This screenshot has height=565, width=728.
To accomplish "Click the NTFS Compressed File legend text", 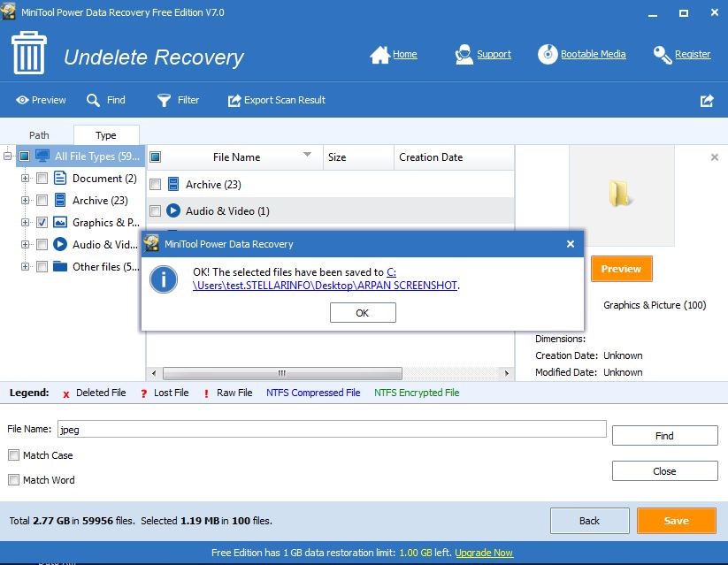I will (313, 393).
